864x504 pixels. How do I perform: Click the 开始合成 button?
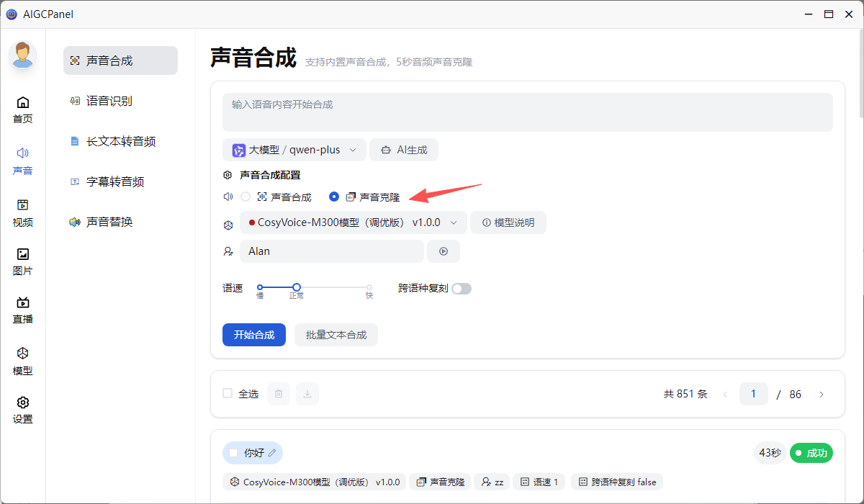point(254,335)
